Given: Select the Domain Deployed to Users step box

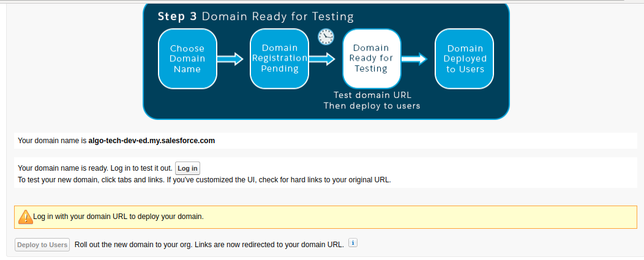Looking at the screenshot, I should point(465,59).
